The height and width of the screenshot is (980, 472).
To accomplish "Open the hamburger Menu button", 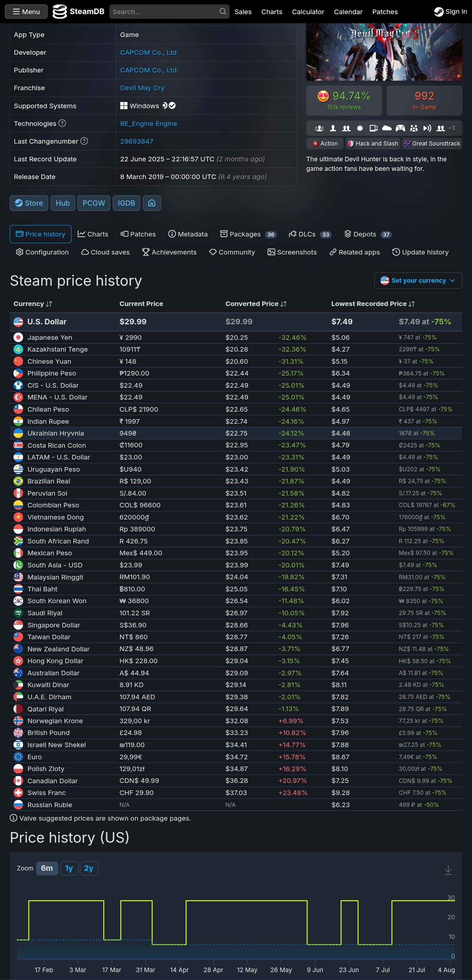I will 26,11.
